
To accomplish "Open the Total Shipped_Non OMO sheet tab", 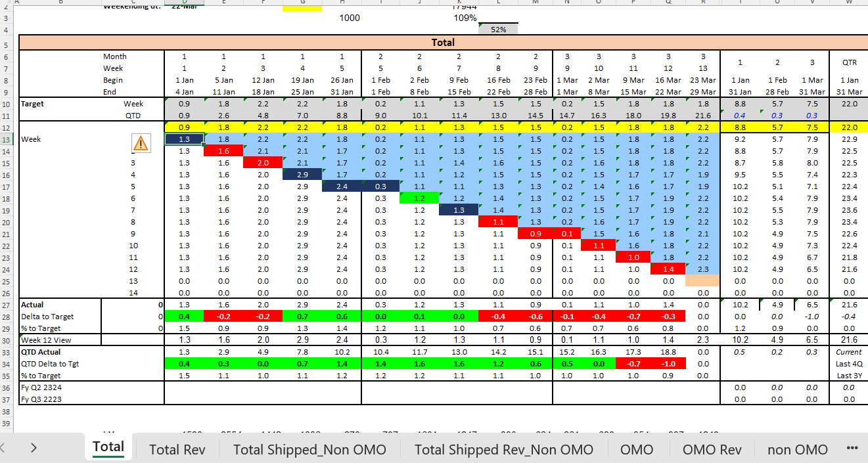I will (x=309, y=449).
